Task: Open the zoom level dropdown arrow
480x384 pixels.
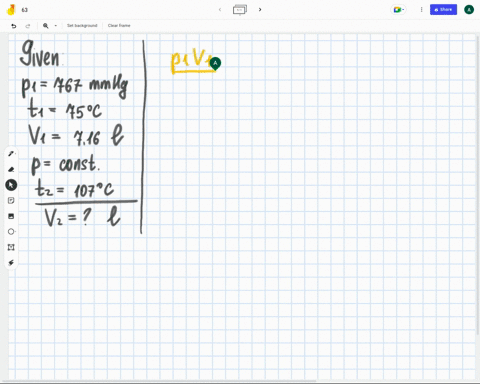Action: coord(56,26)
